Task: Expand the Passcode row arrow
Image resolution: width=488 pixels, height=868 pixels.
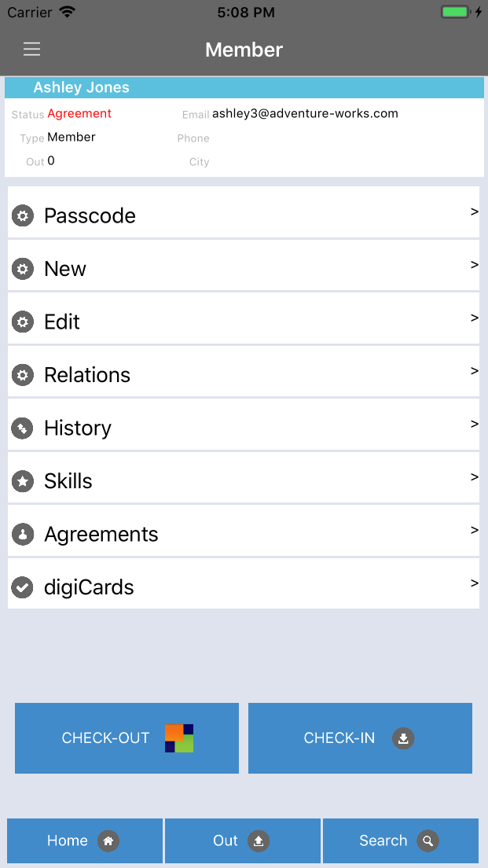Action: pos(474,211)
